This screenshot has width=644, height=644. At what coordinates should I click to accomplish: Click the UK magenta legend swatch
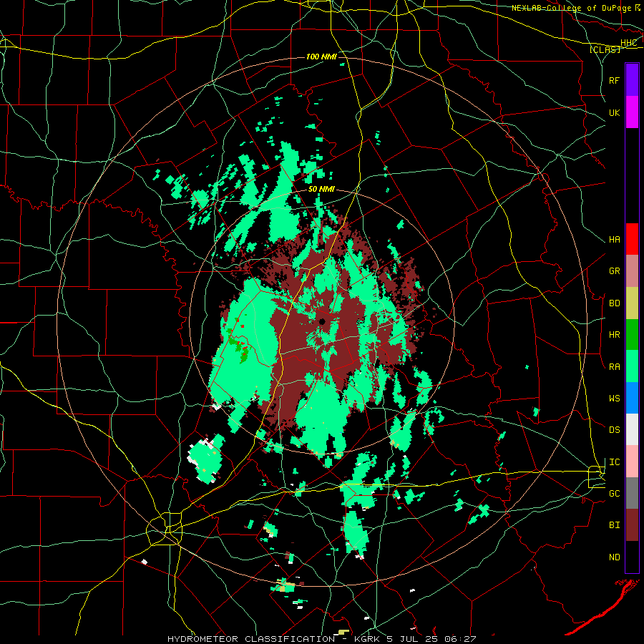point(632,112)
